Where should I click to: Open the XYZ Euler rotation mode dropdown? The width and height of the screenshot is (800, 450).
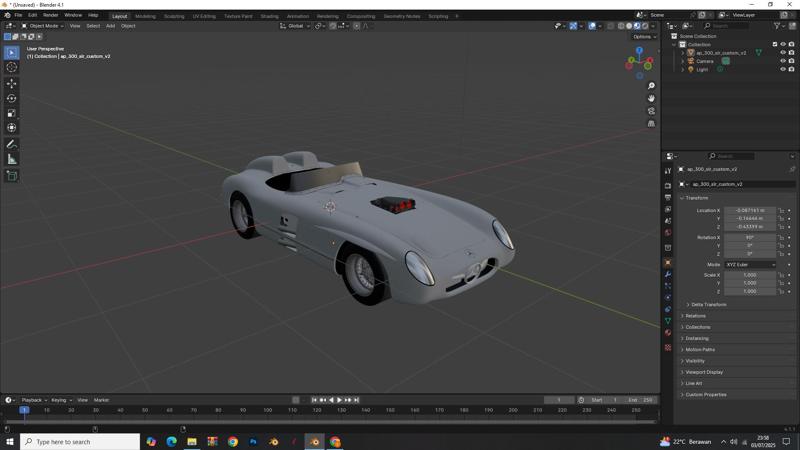click(x=750, y=265)
